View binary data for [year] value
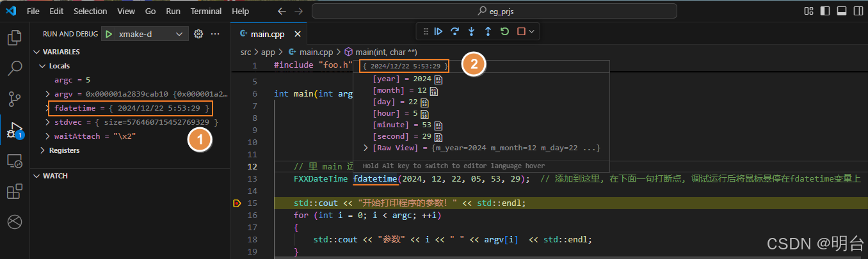Screen dimensions: 868x259 [438, 79]
